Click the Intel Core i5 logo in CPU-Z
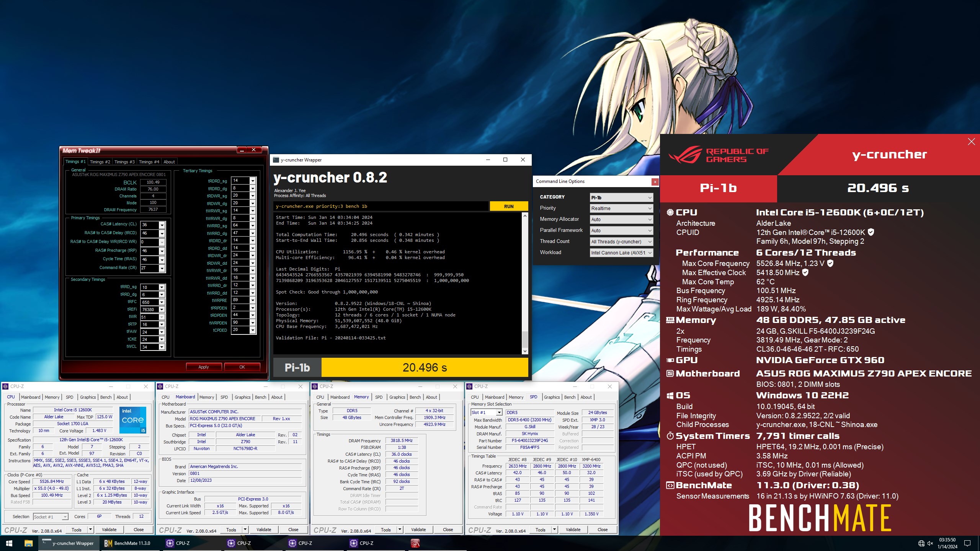The height and width of the screenshot is (551, 980). coord(132,420)
